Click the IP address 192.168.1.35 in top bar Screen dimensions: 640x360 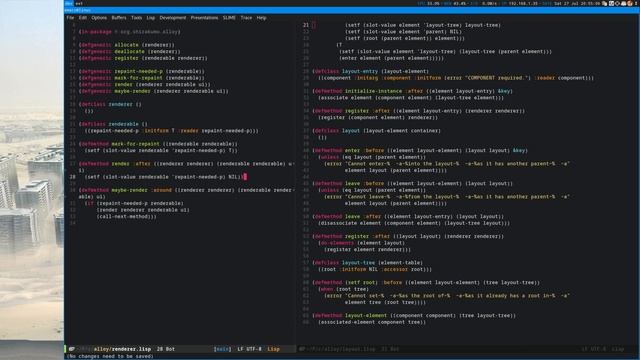tap(523, 3)
